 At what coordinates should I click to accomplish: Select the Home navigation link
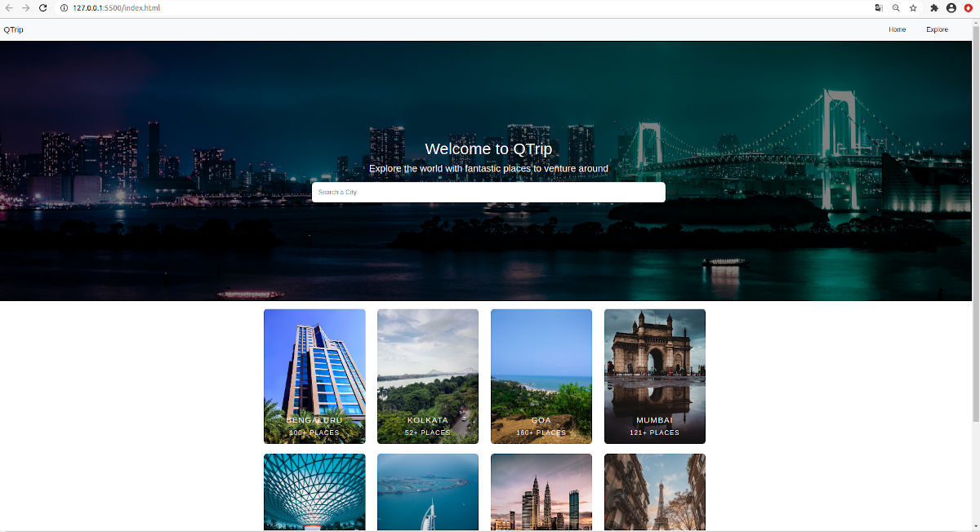click(897, 29)
